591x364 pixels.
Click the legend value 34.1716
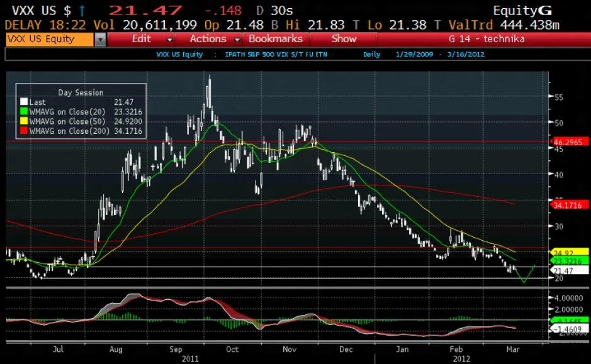point(128,131)
